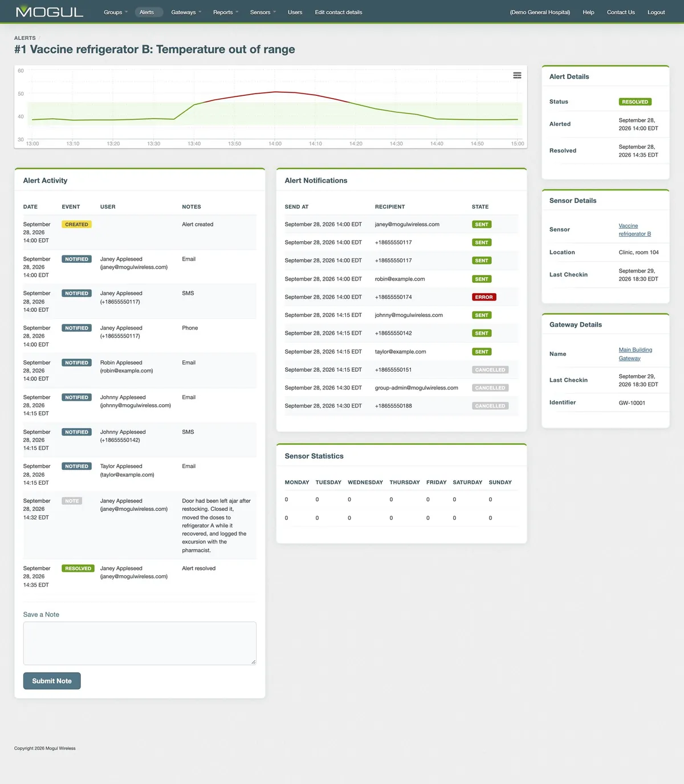Select recipient group-admin@mogulwireless.com
684x784 pixels.
416,388
